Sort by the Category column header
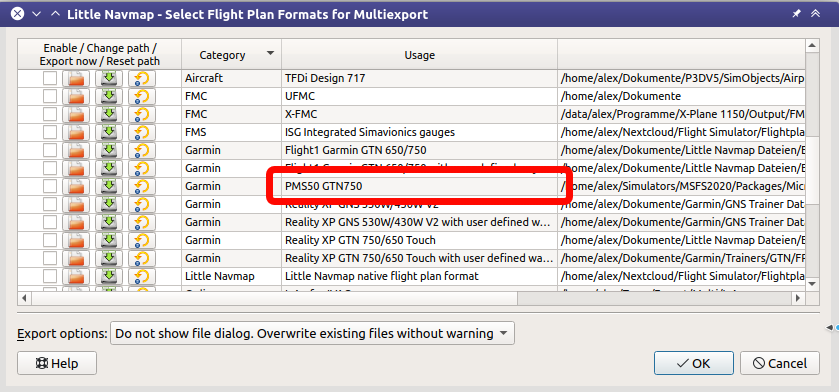The width and height of the screenshot is (839, 392). pyautogui.click(x=231, y=55)
